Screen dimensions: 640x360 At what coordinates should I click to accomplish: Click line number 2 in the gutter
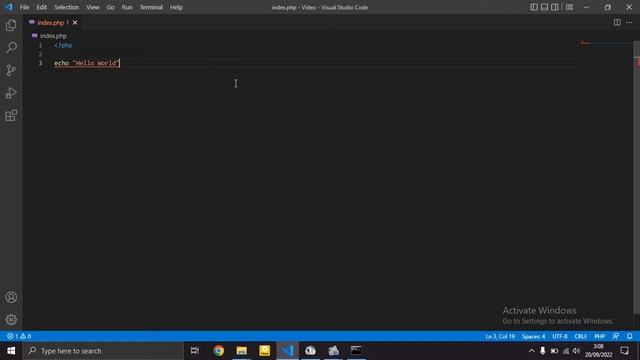40,54
